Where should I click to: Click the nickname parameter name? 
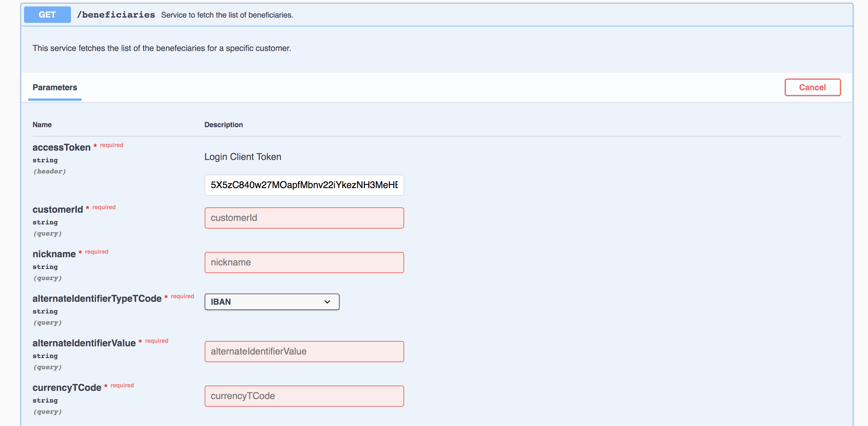54,254
